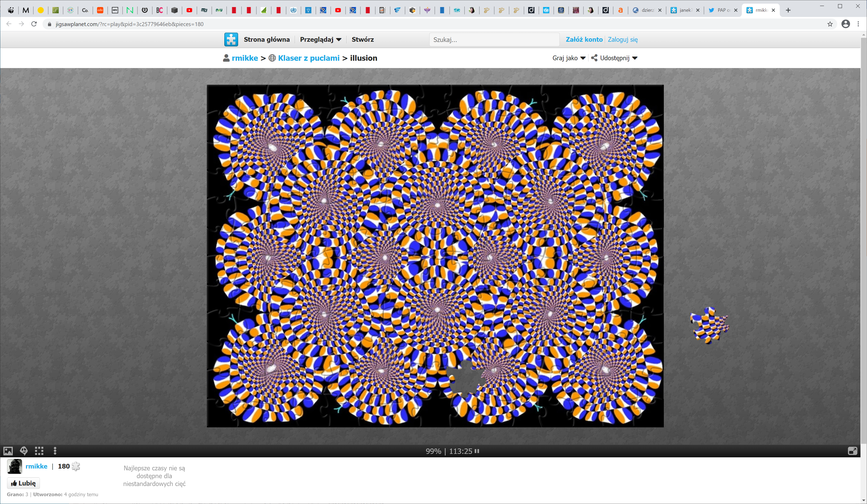867x504 pixels.
Task: Click the share icon beside Udostępnij
Action: coord(594,58)
